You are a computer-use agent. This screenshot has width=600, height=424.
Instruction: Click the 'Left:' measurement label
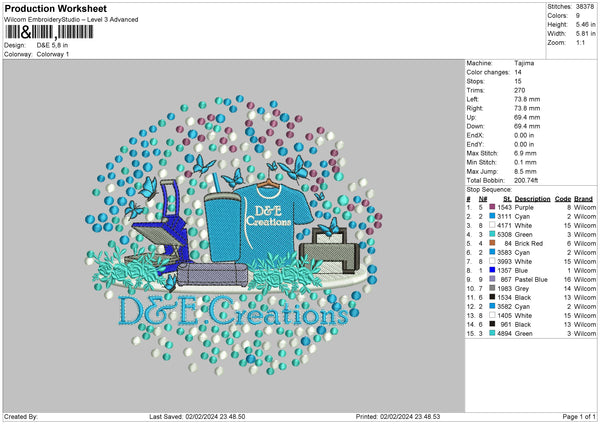(472, 99)
